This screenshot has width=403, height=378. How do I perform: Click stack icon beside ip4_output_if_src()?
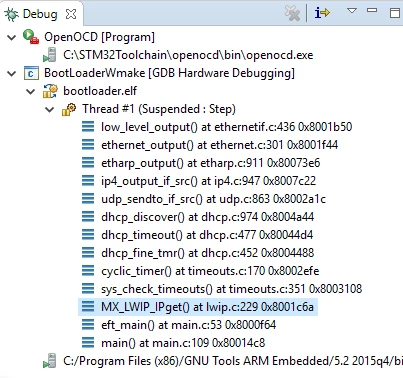pos(88,181)
